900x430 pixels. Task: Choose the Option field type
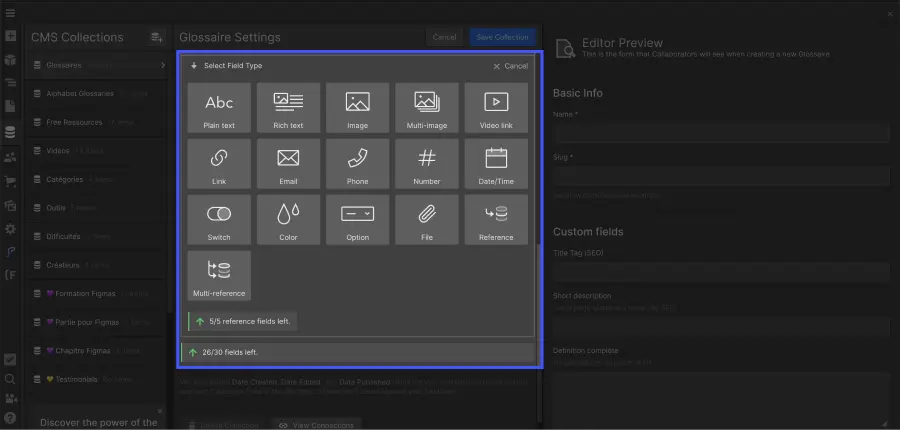coord(358,220)
